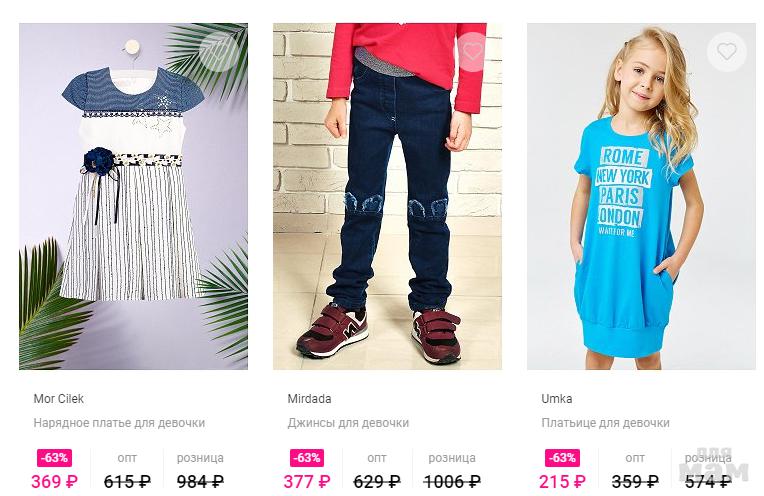Open 'Платьице для девочки' product title
764x496 pixels.
point(605,423)
